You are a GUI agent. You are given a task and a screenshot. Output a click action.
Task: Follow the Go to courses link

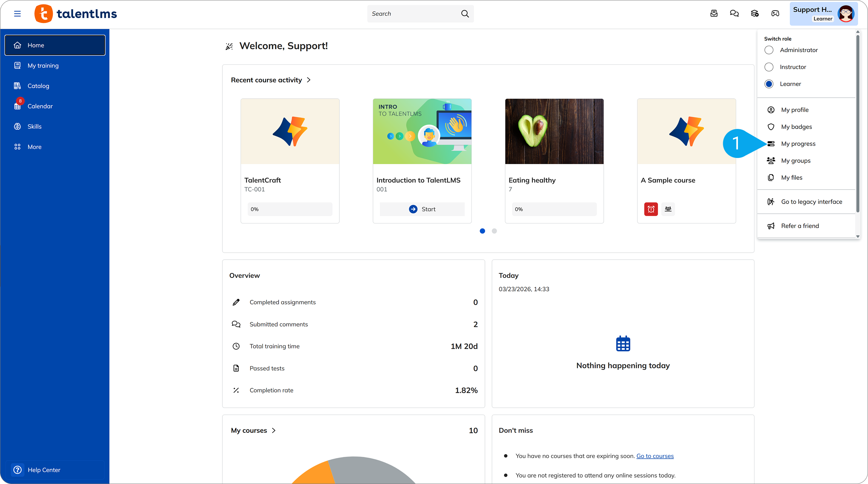click(655, 456)
